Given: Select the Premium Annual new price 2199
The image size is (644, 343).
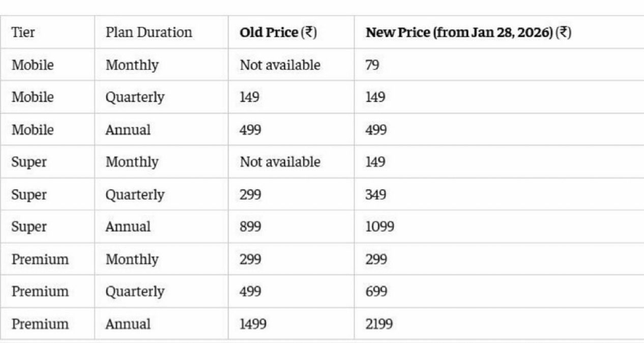Looking at the screenshot, I should (x=379, y=324).
